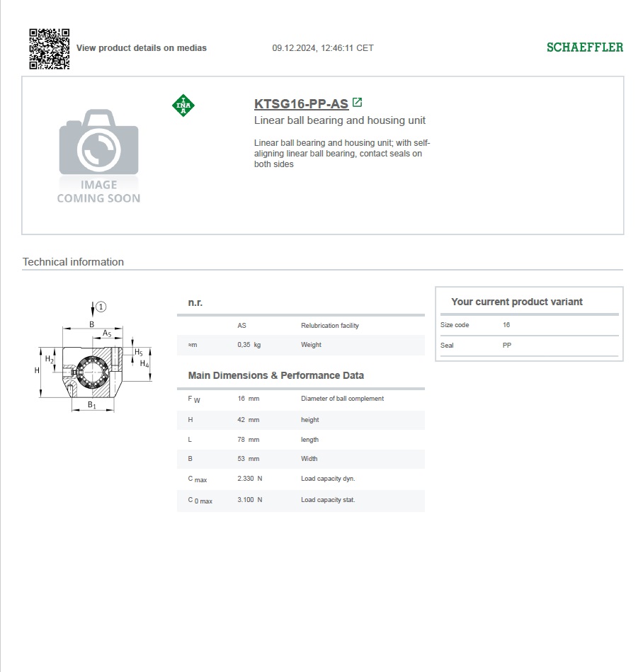
Task: Select the timestamp 09.12.2024, 12:46:11 CET
Action: coord(323,48)
